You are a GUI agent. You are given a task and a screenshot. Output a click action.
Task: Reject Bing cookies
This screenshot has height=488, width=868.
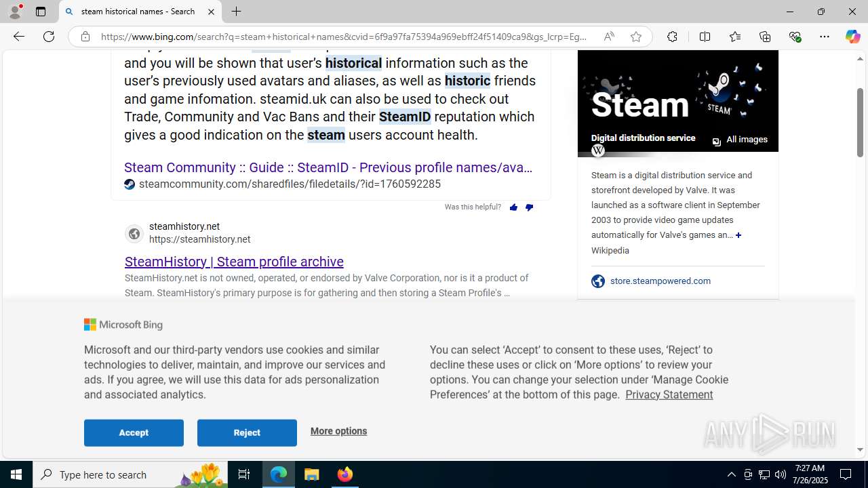pyautogui.click(x=247, y=432)
